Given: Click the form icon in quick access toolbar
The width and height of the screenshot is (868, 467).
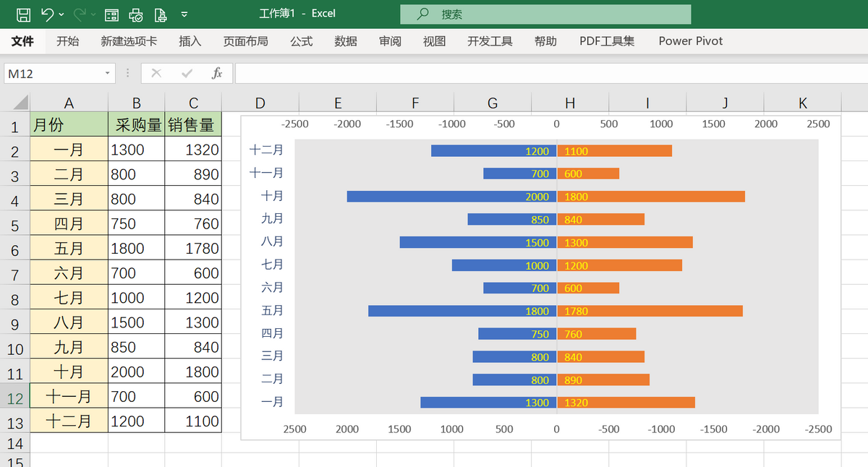Looking at the screenshot, I should tap(112, 14).
